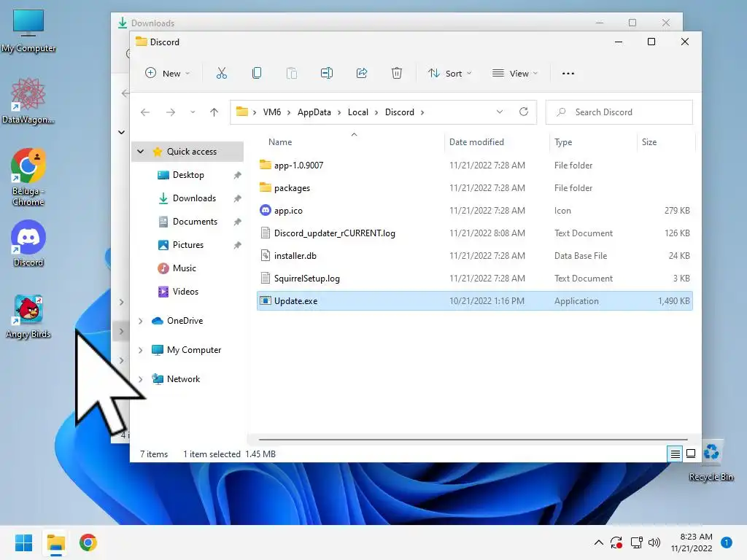Collapse the Quick access tree
Viewport: 747px width, 560px height.
[141, 152]
